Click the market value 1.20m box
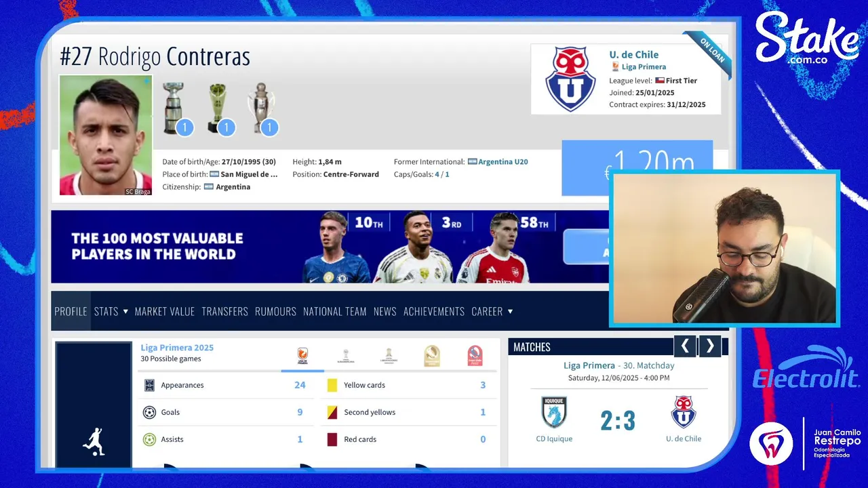 coord(637,168)
